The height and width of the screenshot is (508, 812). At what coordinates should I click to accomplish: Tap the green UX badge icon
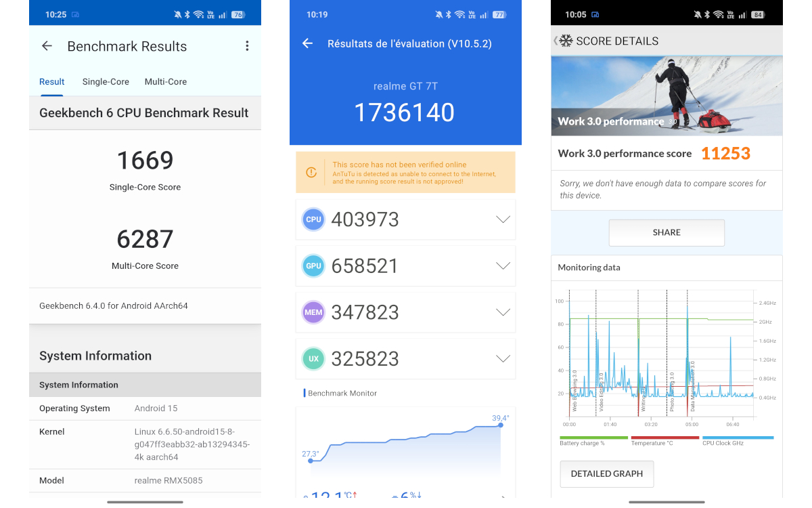coord(313,358)
